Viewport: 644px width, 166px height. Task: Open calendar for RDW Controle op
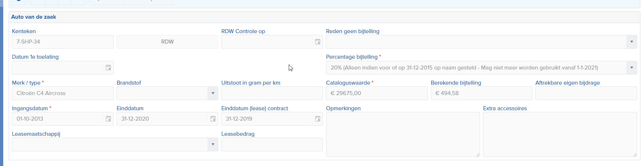point(318,42)
